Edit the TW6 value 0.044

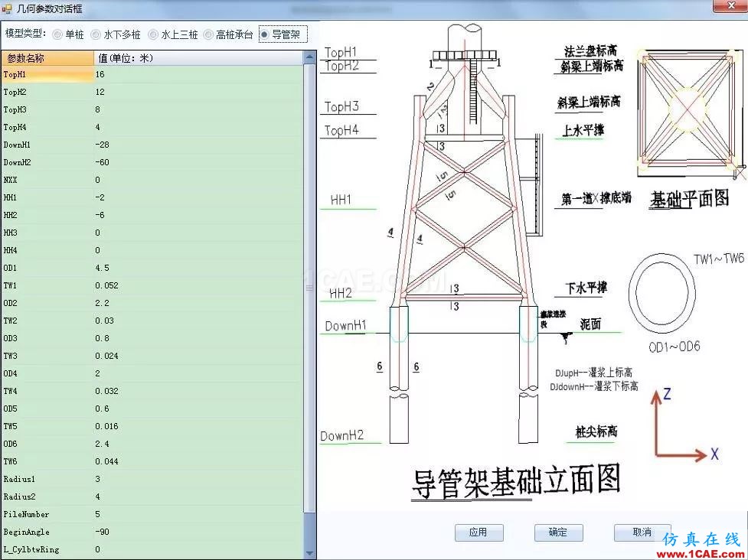tap(198, 461)
